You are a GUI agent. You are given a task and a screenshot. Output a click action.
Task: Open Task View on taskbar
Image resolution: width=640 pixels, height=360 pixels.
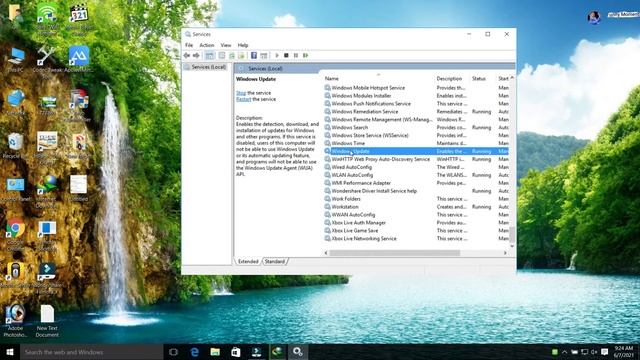coord(173,352)
